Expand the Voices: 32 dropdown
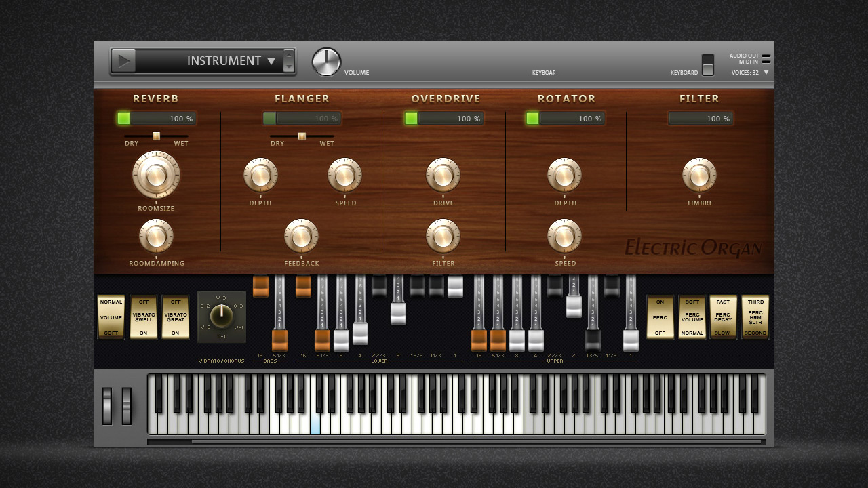Viewport: 868px width, 488px height. tap(766, 73)
